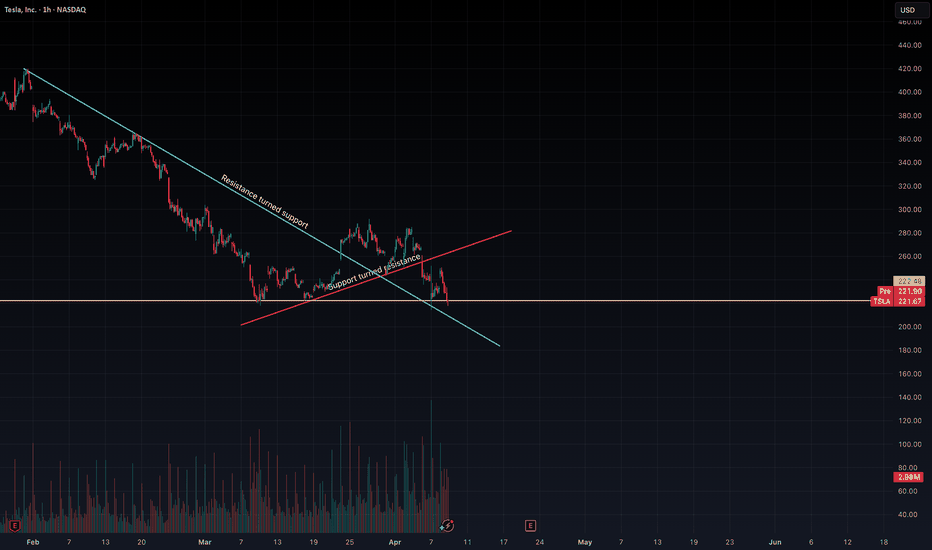Click the 360.00 price axis label
The image size is (932, 550).
[909, 139]
